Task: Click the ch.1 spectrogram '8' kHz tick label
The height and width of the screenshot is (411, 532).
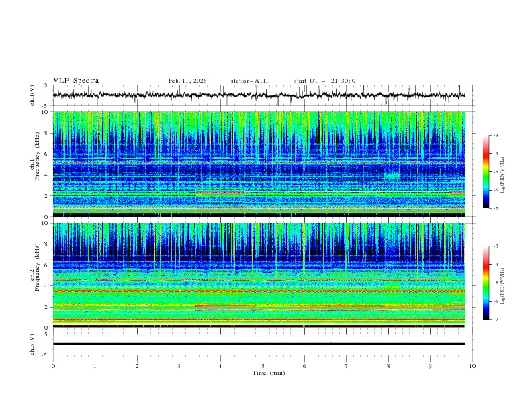Action: 48,133
